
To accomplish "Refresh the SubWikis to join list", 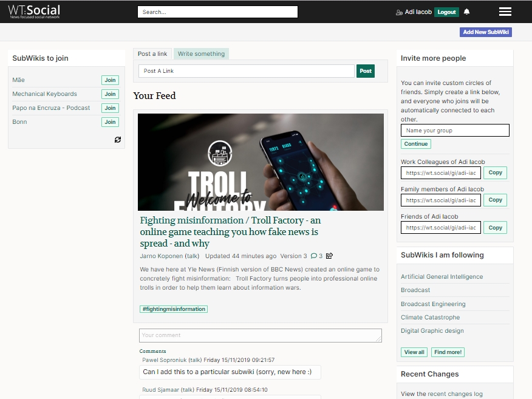I will [118, 140].
